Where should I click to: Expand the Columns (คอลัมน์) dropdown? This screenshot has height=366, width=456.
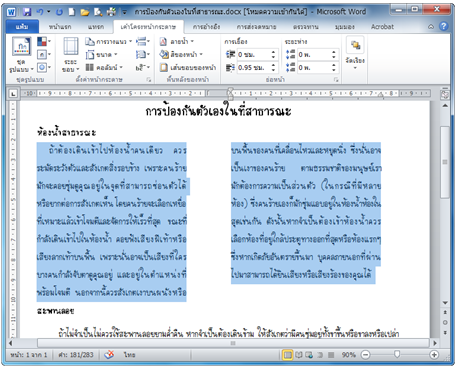104,67
